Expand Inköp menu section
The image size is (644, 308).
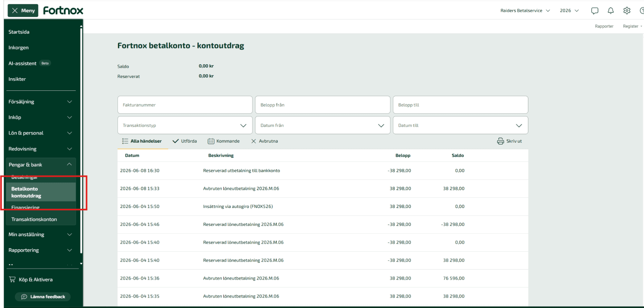41,117
